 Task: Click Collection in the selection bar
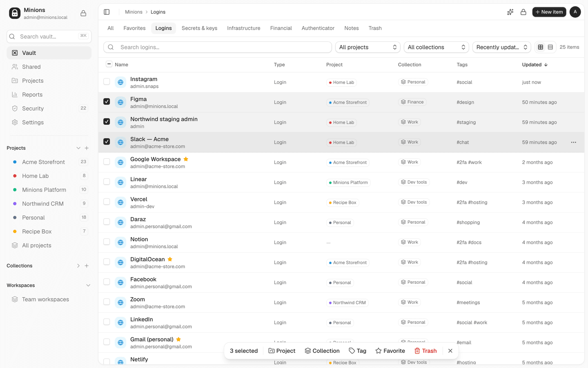322,351
